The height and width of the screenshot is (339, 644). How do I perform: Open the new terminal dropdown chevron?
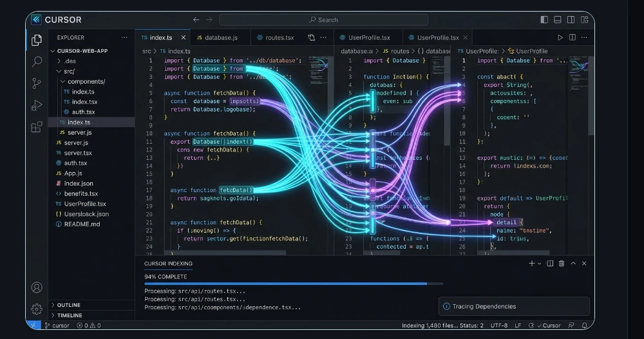(539, 264)
